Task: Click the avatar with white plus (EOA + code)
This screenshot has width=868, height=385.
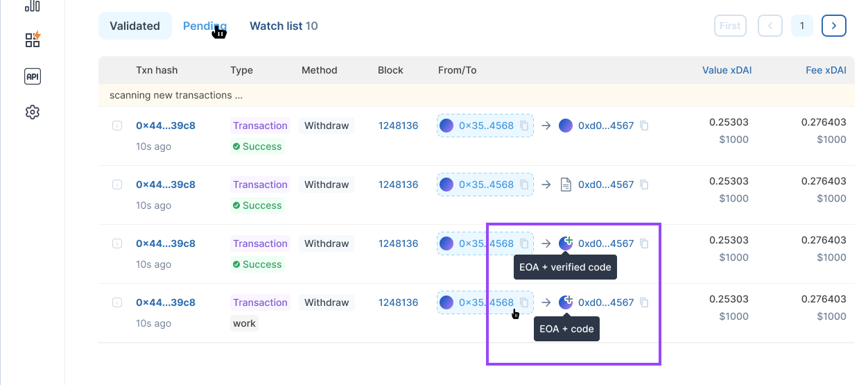Action: coord(566,302)
